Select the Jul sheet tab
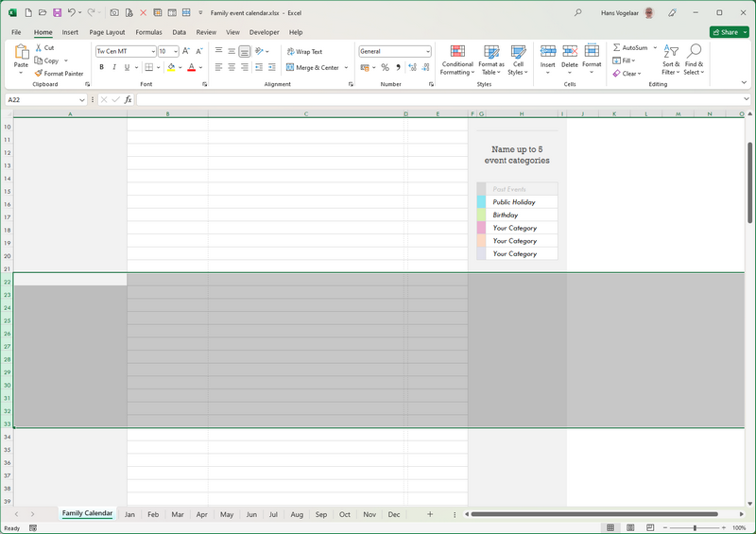This screenshot has height=534, width=756. (x=273, y=514)
